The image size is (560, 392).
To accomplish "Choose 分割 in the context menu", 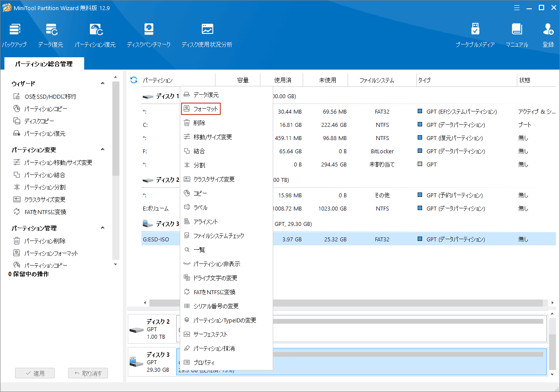I will tap(226, 165).
